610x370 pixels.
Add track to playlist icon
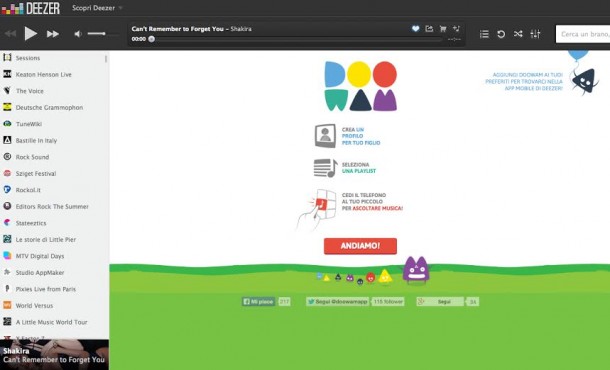tap(456, 28)
